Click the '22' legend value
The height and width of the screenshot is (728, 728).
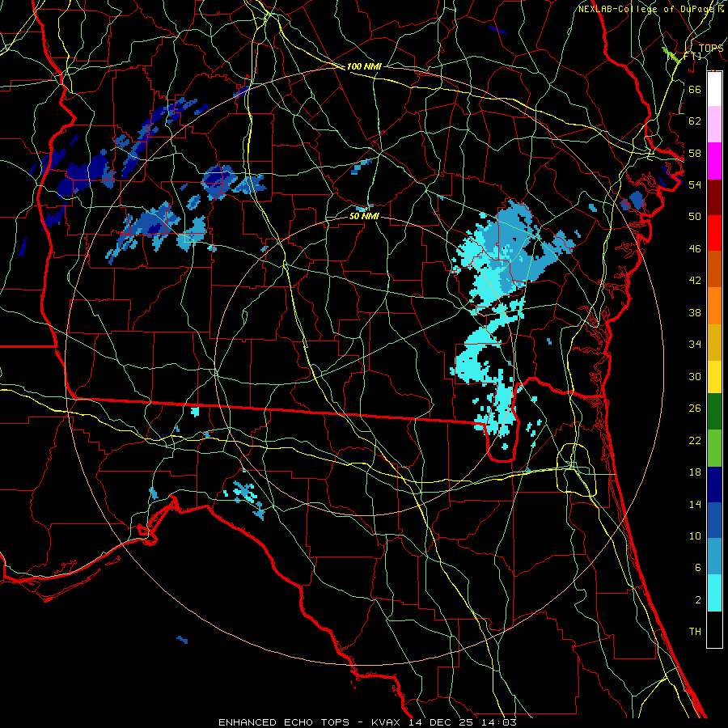pyautogui.click(x=695, y=440)
